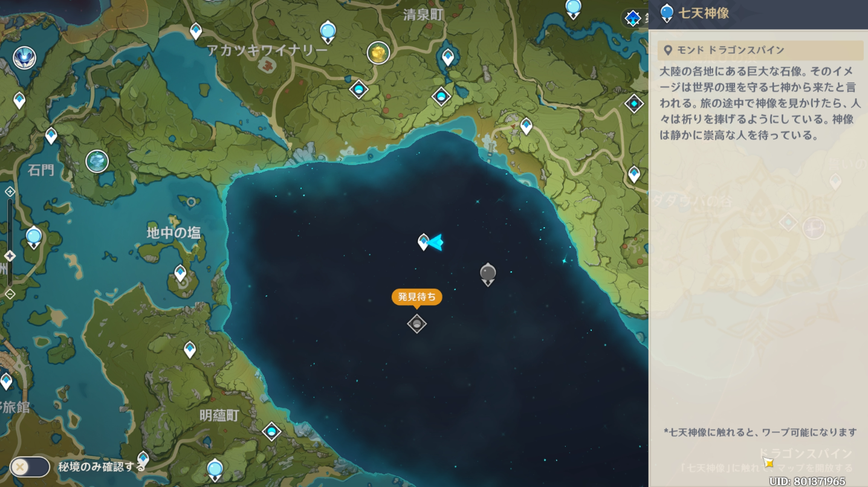Click the UID: 801371965 text

(x=808, y=482)
